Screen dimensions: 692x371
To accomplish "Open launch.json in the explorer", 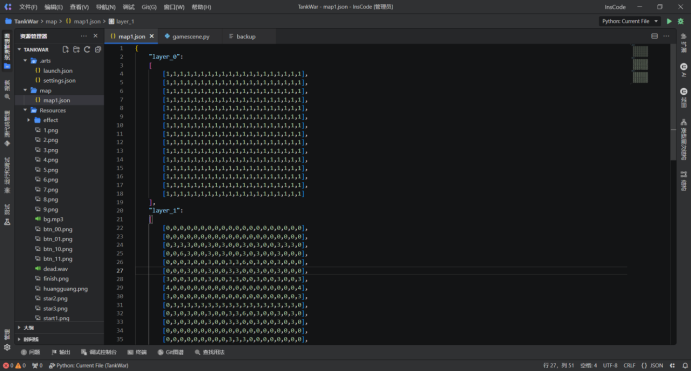I will click(60, 71).
